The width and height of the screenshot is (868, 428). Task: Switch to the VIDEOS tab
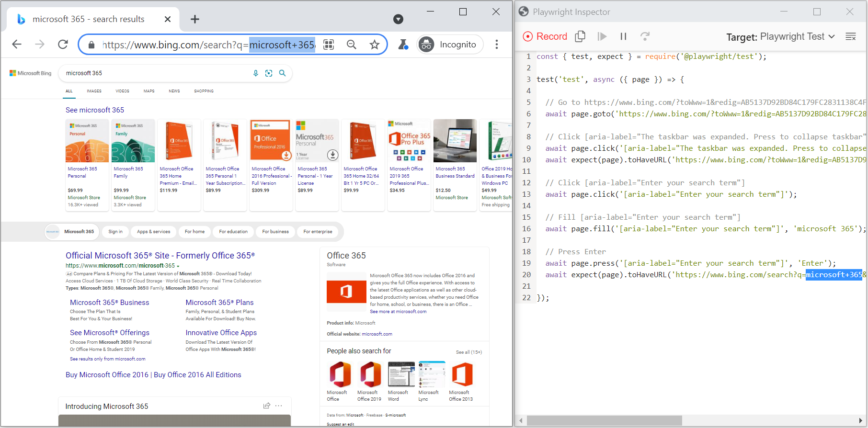pyautogui.click(x=122, y=91)
